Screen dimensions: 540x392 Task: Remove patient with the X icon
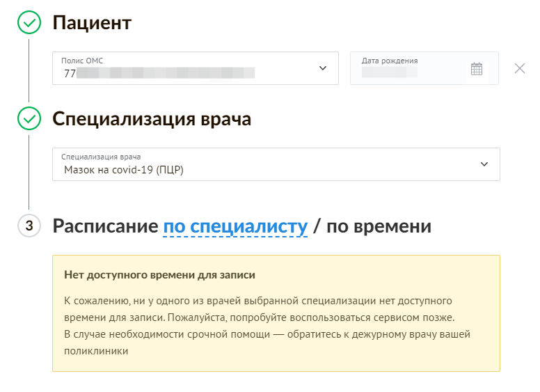[519, 68]
